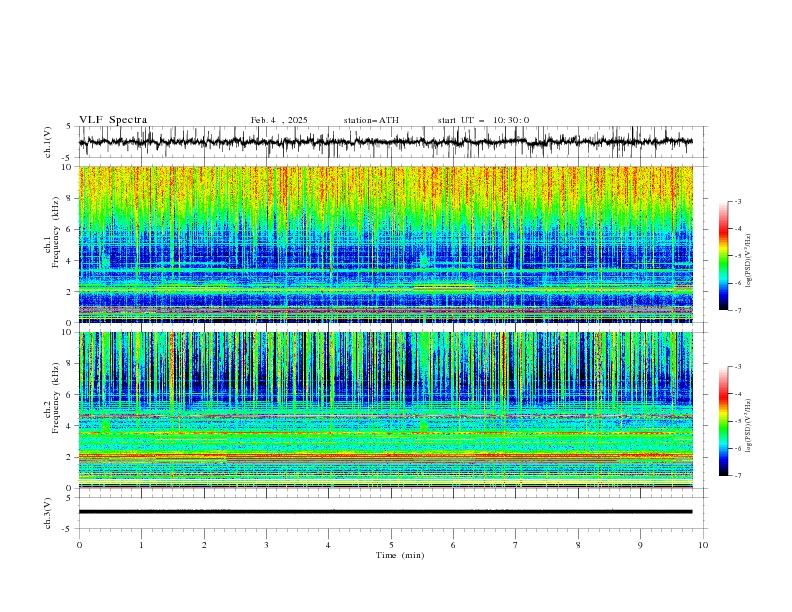Click the ch.2 frequency tick "10" kHz
The width and height of the screenshot is (792, 612).
(x=67, y=332)
